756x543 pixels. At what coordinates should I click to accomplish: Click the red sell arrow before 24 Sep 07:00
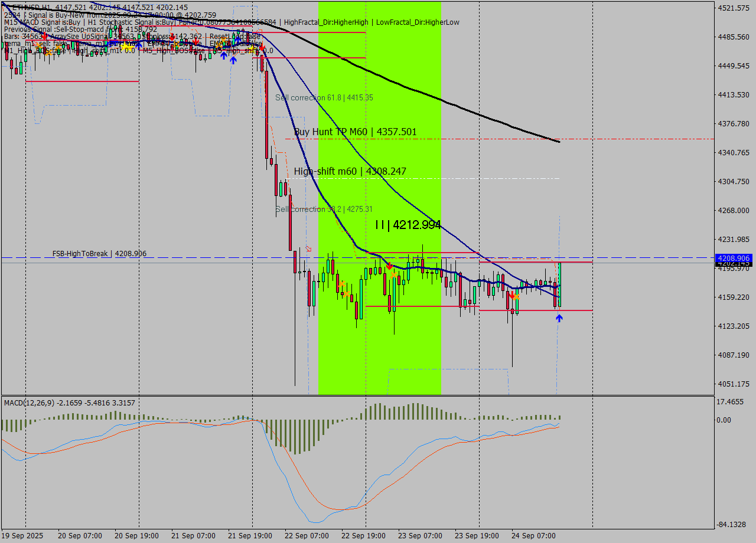click(511, 294)
